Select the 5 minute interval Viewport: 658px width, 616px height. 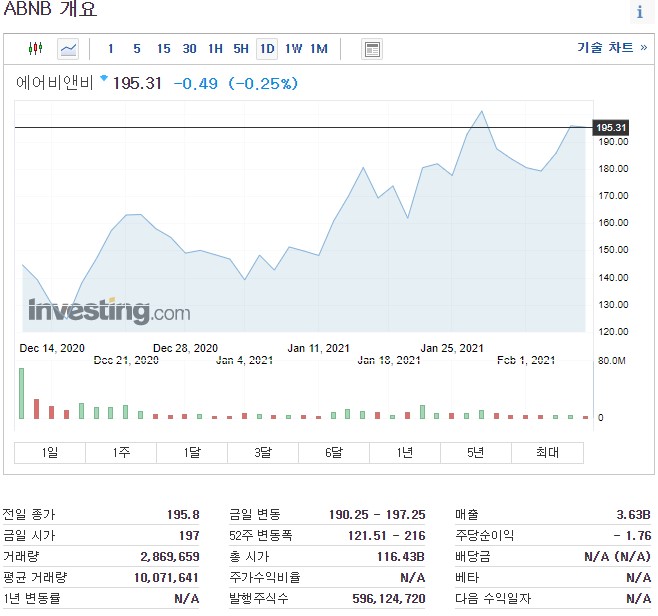(137, 49)
